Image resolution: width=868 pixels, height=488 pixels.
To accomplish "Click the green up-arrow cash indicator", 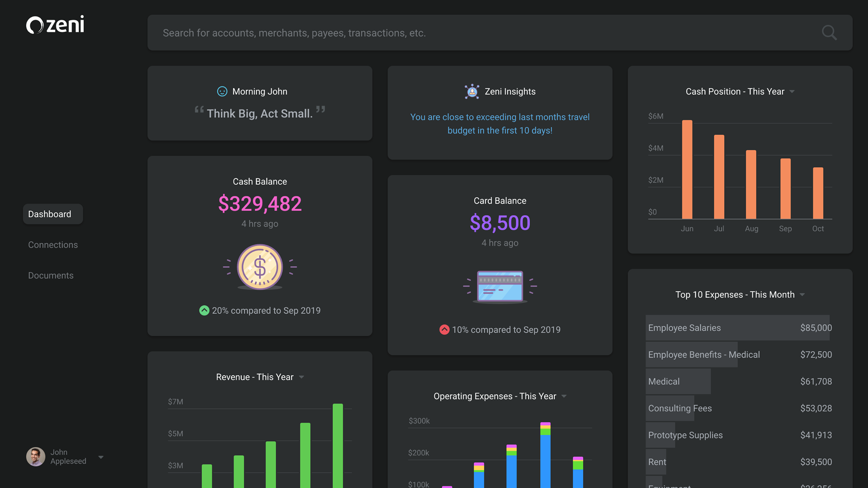I will [204, 310].
